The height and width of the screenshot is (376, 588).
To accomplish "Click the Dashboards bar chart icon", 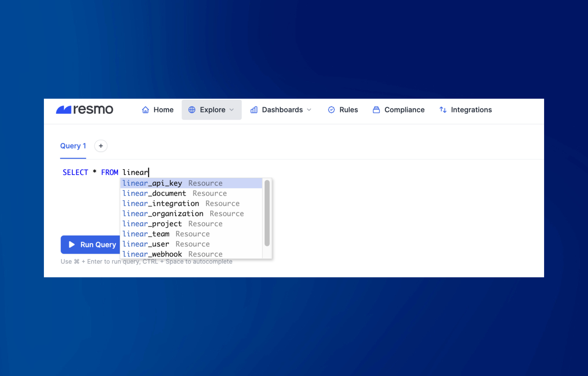I will click(254, 110).
